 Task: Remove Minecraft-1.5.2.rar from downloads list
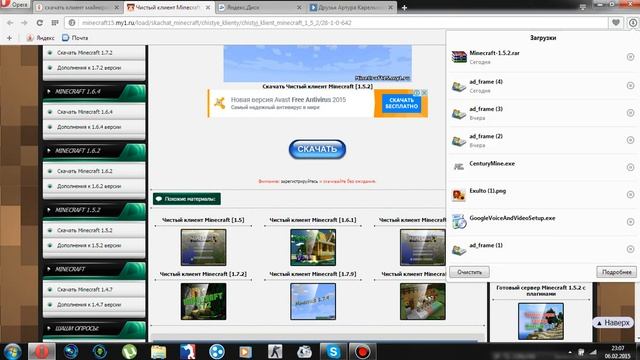pyautogui.click(x=630, y=57)
